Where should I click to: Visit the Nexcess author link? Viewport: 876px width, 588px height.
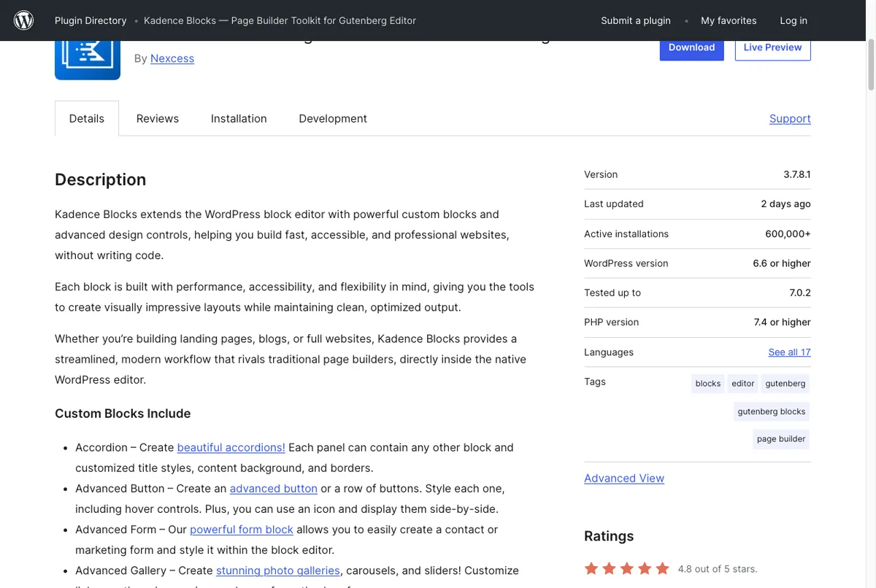coord(172,58)
